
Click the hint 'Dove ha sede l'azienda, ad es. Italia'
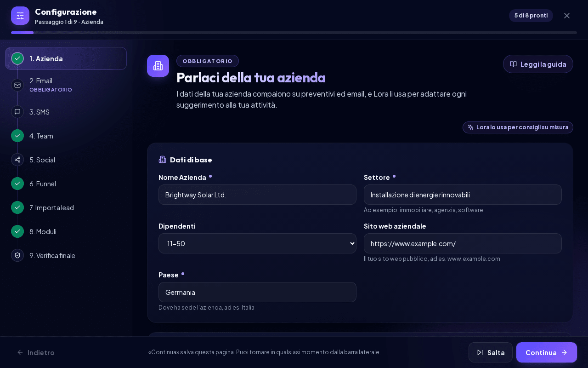pyautogui.click(x=206, y=307)
